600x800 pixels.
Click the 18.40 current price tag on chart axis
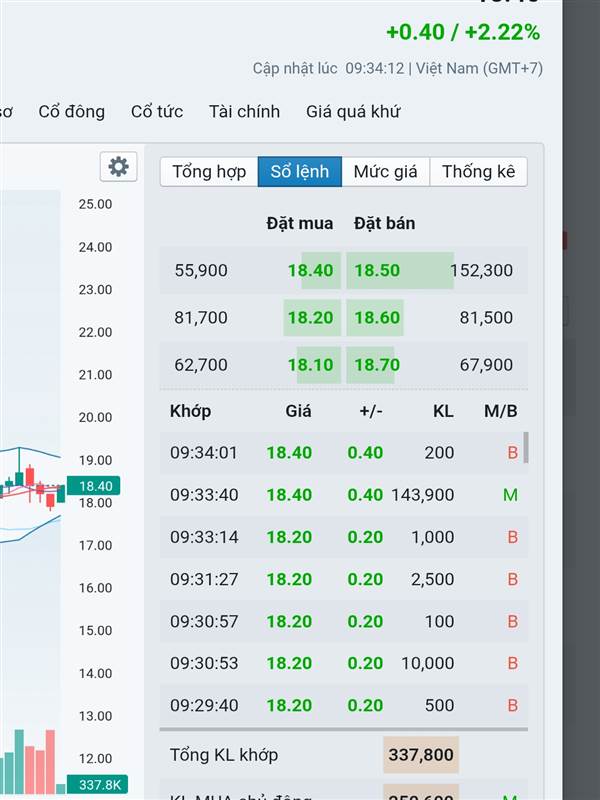pos(93,486)
